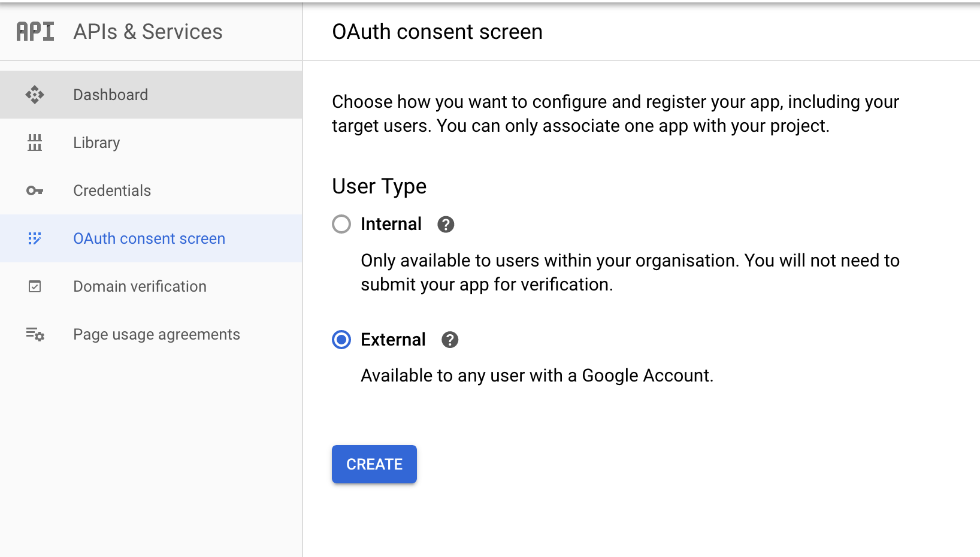Screen dimensions: 980x557
Task: Click the Credentials key icon
Action: pyautogui.click(x=35, y=190)
